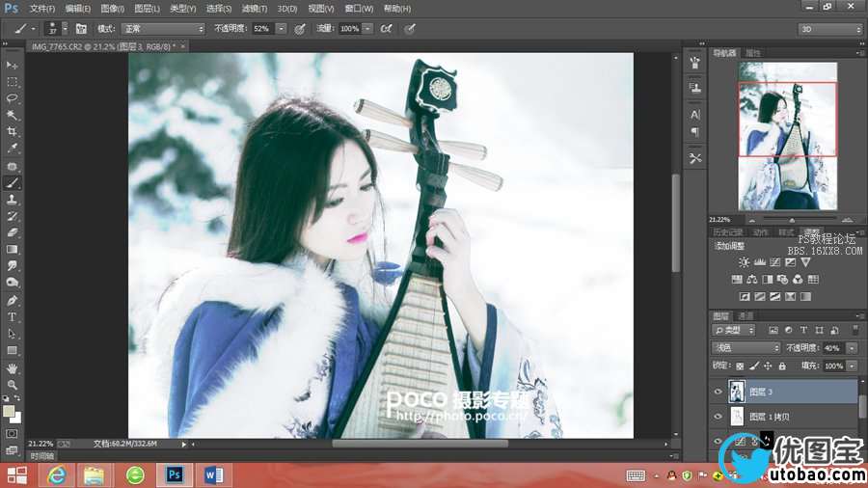The width and height of the screenshot is (868, 488).
Task: Open the layer blend mode dropdown
Action: [746, 348]
